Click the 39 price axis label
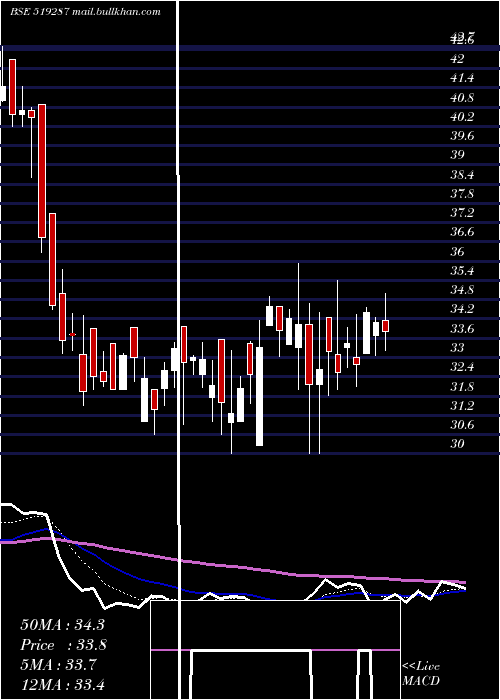 [x=457, y=155]
